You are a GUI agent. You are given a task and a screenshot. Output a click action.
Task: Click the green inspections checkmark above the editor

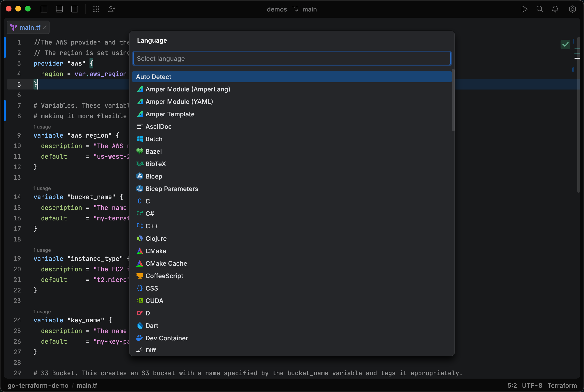pos(565,45)
